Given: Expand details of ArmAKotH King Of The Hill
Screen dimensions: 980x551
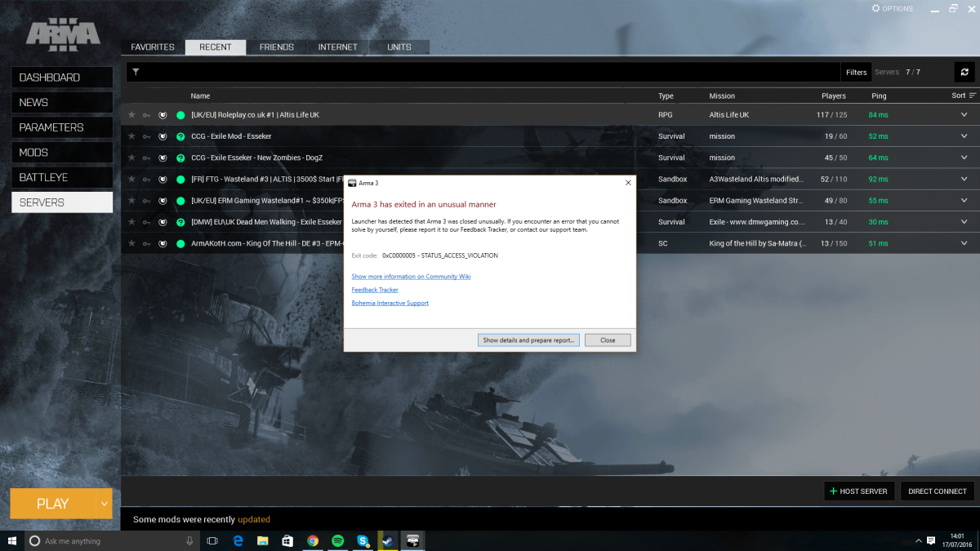Looking at the screenshot, I should tap(964, 242).
